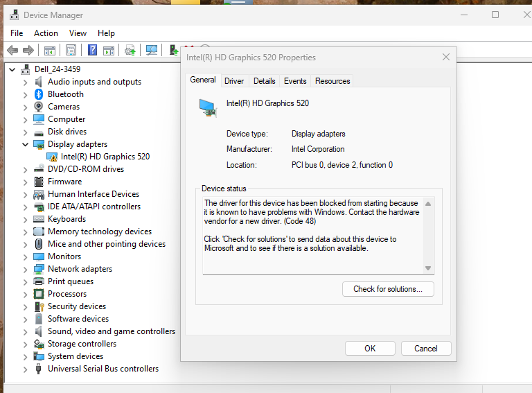Click the Device status scrollbar down arrow
Viewport: 532px width, 393px height.
(x=428, y=268)
